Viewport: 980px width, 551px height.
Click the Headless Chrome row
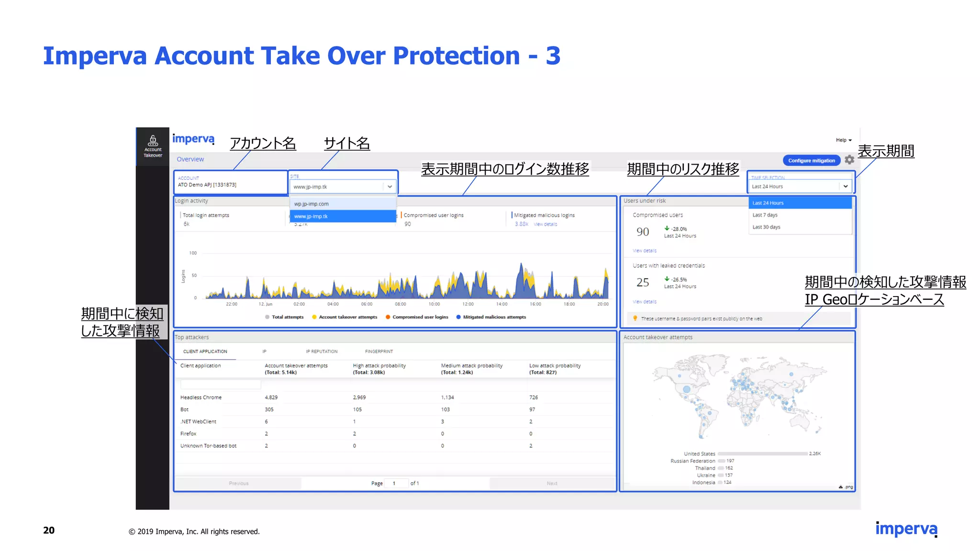coord(395,397)
